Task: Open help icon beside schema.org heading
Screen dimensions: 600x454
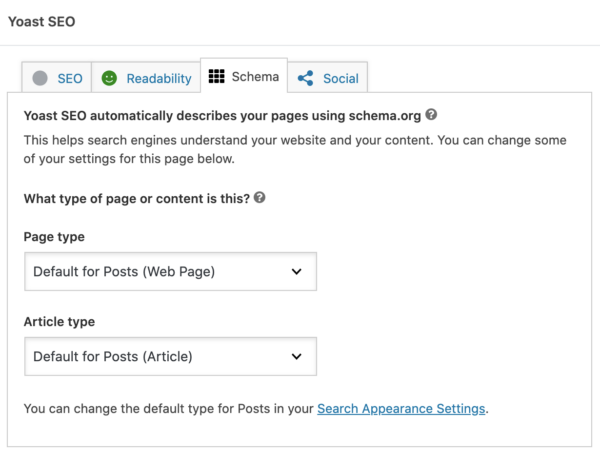Action: (431, 115)
